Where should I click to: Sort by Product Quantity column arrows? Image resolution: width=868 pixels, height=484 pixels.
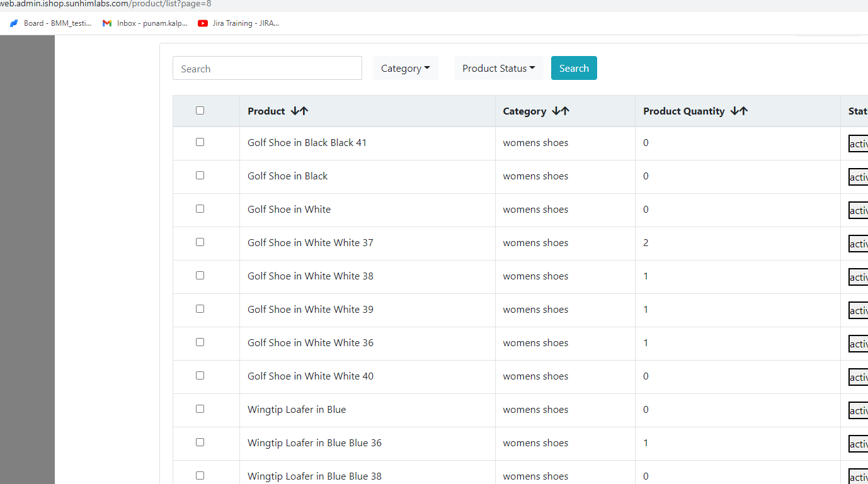coord(740,111)
